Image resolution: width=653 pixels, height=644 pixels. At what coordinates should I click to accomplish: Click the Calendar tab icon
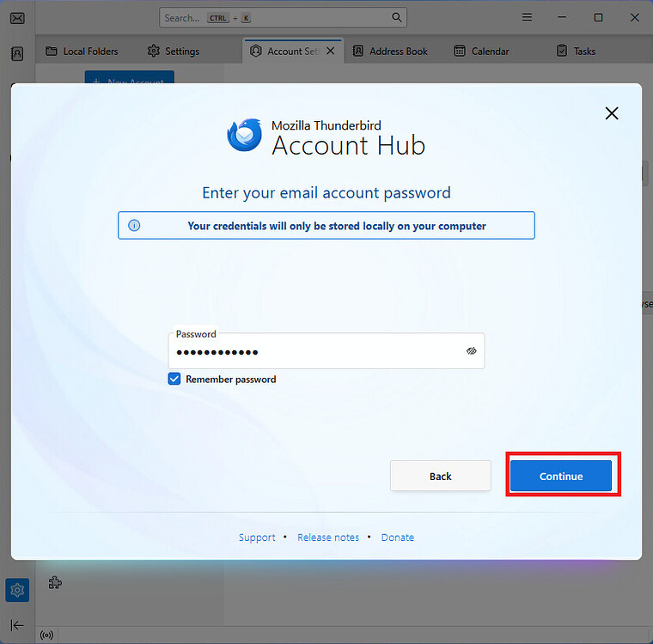point(460,51)
